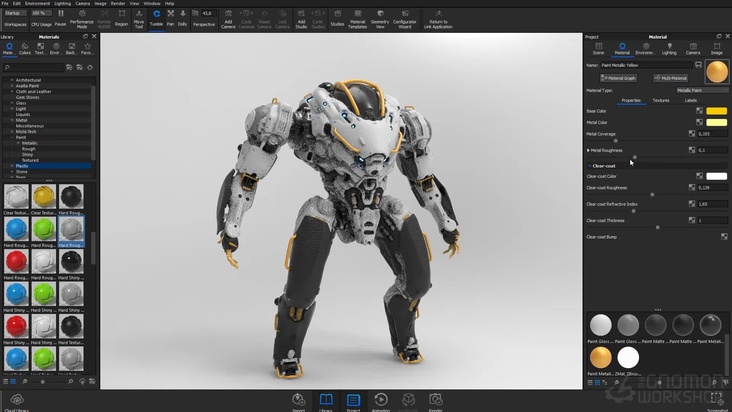The height and width of the screenshot is (412, 732).
Task: Click Return to Link Application
Action: (438, 19)
